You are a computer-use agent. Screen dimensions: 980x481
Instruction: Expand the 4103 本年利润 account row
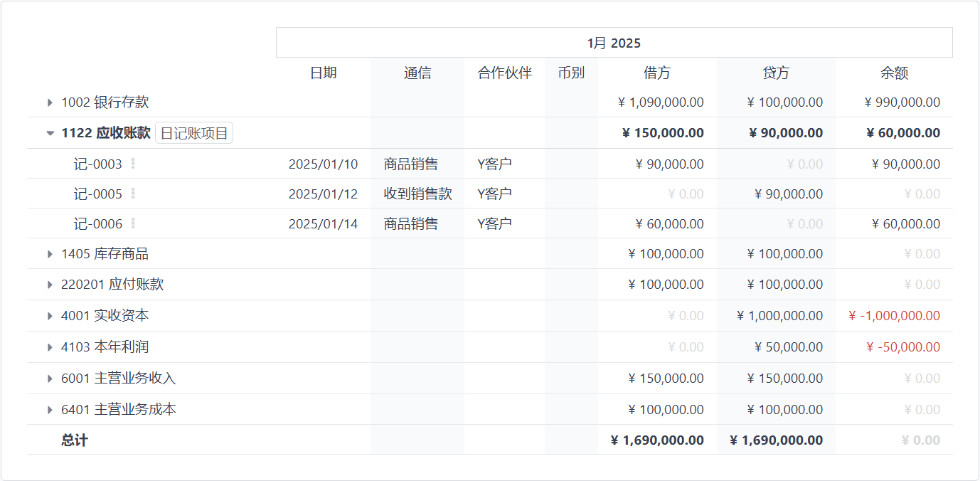coord(50,347)
